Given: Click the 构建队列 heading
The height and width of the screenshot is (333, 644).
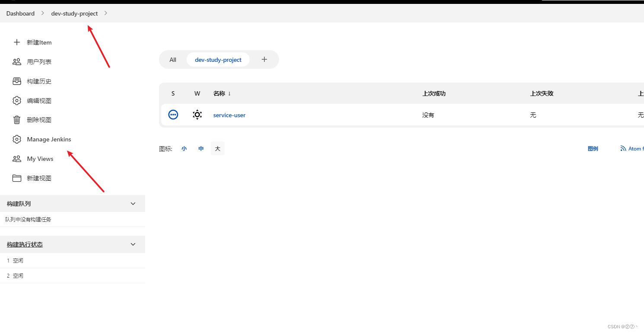Looking at the screenshot, I should tap(19, 204).
